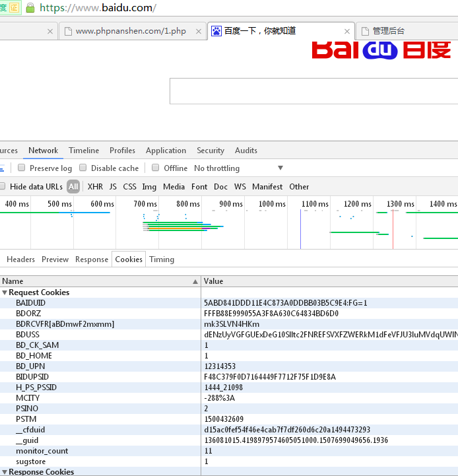Select the Preview tab
This screenshot has height=476, width=458.
(x=55, y=259)
